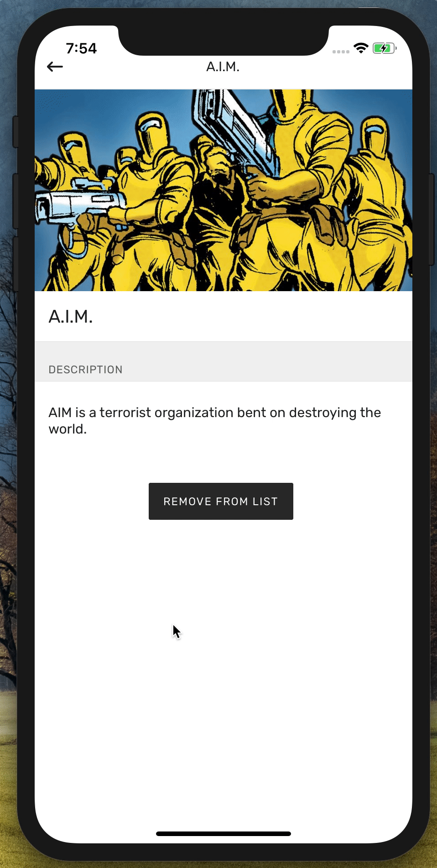Image resolution: width=437 pixels, height=868 pixels.
Task: Click the simulator's side power button
Action: point(432,219)
